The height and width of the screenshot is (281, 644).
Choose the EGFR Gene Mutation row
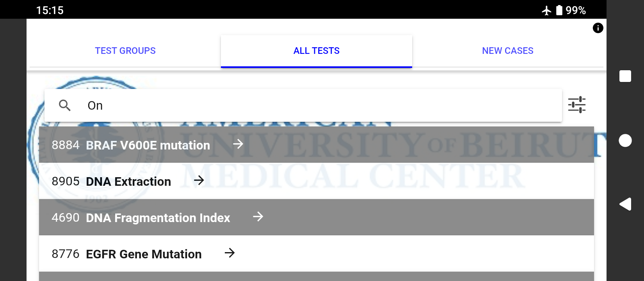point(144,254)
